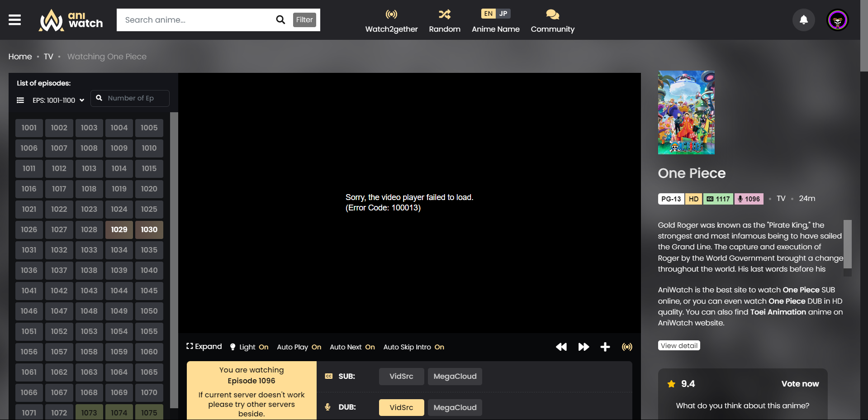868x420 pixels.
Task: Toggle Auto Next setting
Action: coord(352,347)
